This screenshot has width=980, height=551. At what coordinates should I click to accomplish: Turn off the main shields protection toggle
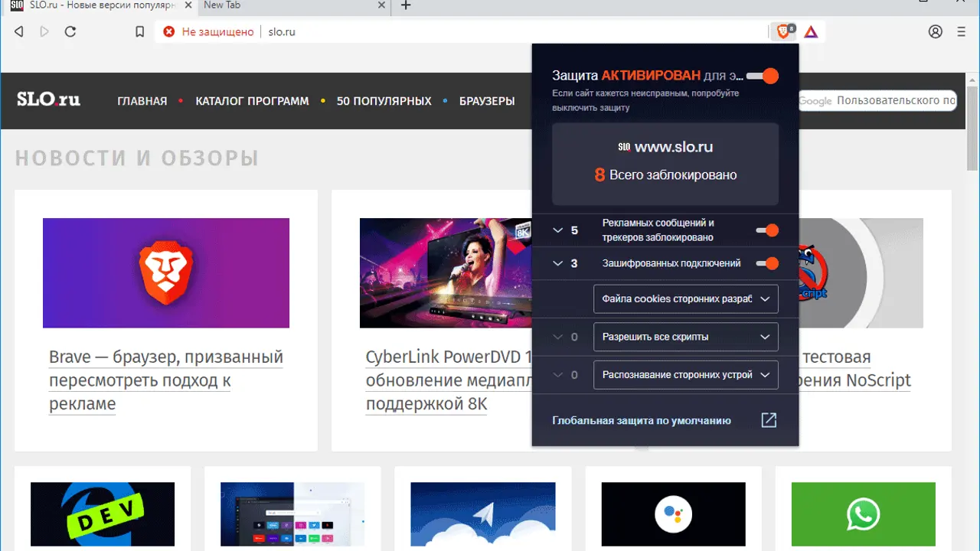[x=763, y=76]
